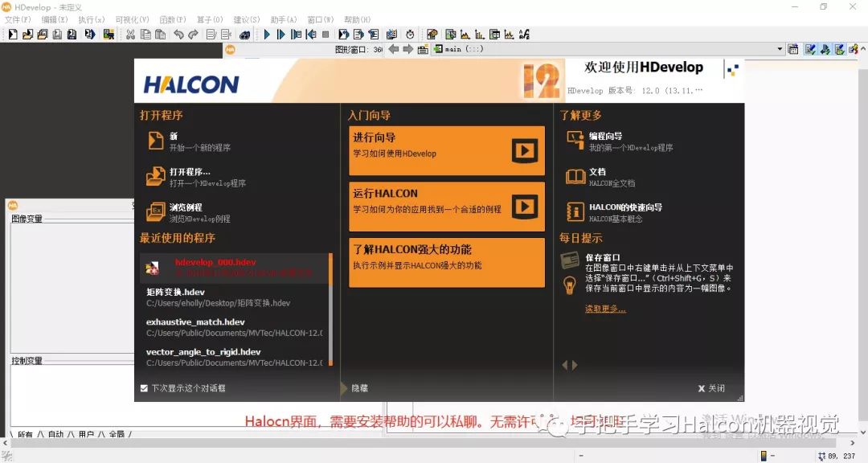Select recent file exhaustive_match.hdev

[235, 327]
